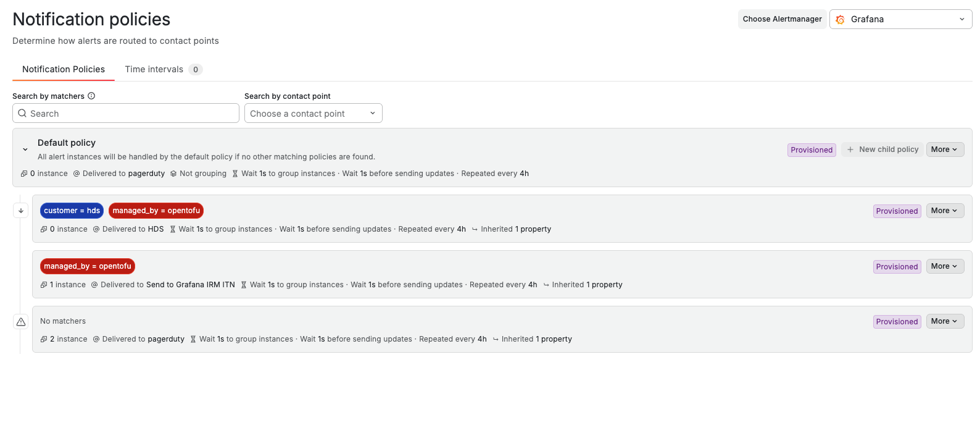Click the count badge 0 on Time intervals

[x=196, y=70]
